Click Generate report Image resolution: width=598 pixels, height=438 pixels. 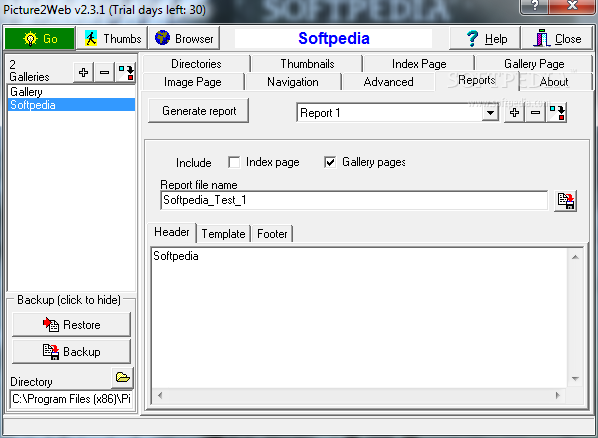click(x=199, y=111)
